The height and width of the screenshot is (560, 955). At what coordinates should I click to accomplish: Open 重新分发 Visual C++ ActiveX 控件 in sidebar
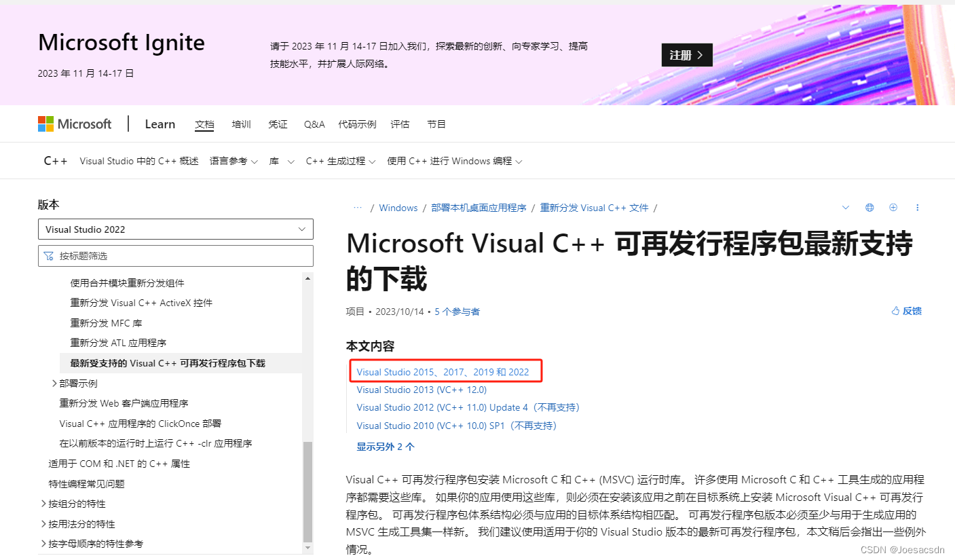[x=141, y=303]
